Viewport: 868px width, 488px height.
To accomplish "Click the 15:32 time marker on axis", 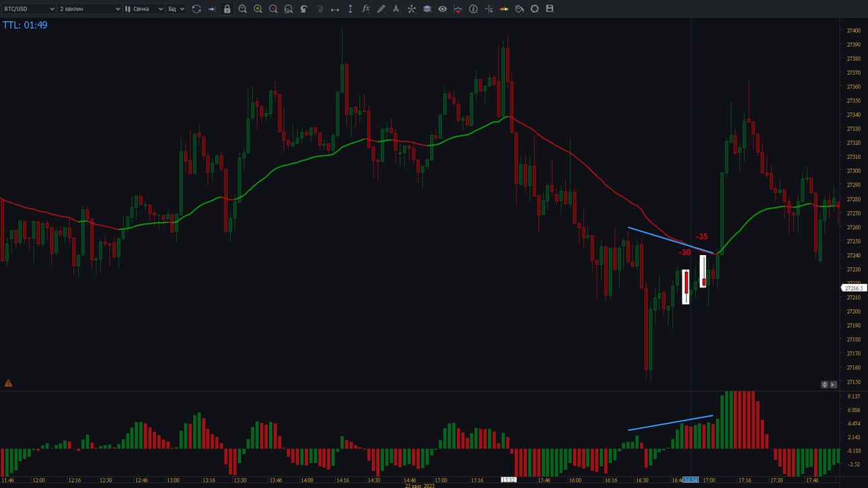I will [509, 481].
